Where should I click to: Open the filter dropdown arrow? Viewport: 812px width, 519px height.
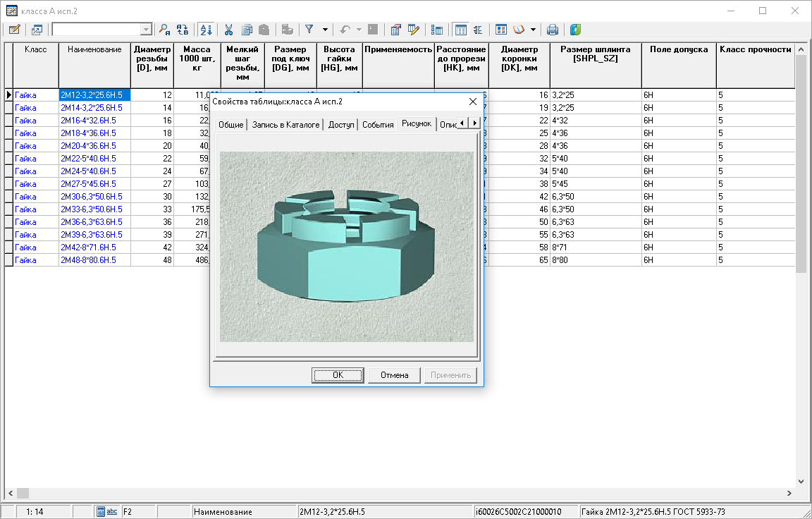click(325, 30)
